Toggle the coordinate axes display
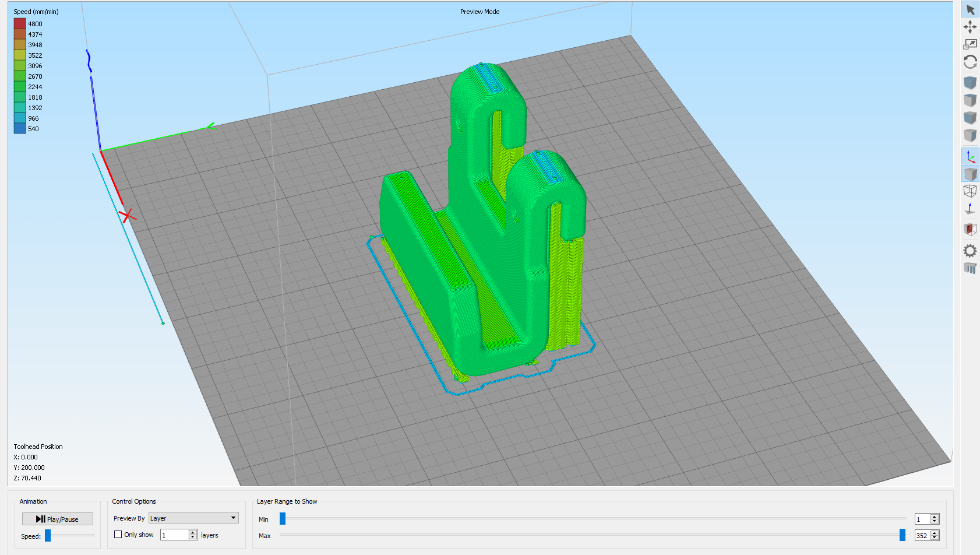 coord(970,156)
